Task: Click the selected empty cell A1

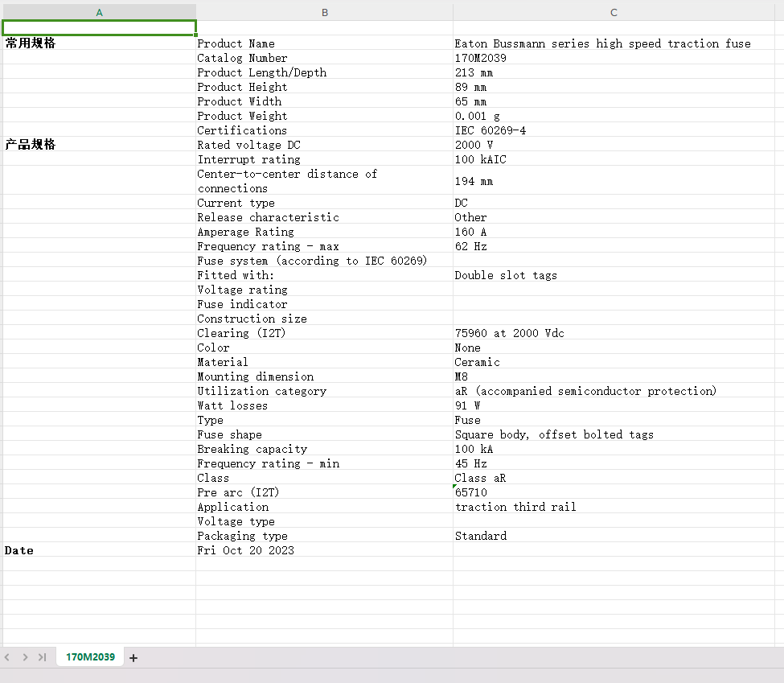Action: (99, 28)
